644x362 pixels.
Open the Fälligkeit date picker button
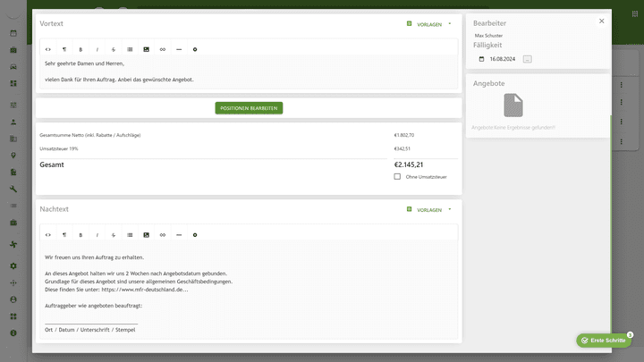click(528, 59)
